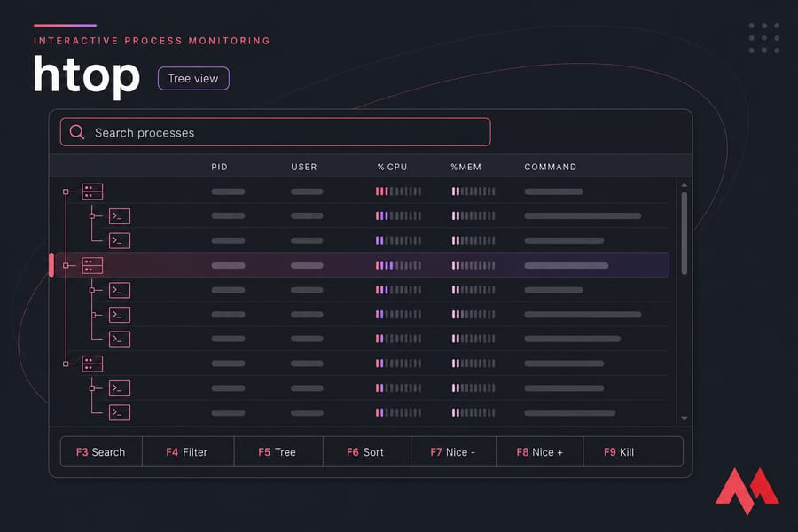Image resolution: width=798 pixels, height=532 pixels.
Task: Click first terminal icon under the top server
Action: [120, 216]
